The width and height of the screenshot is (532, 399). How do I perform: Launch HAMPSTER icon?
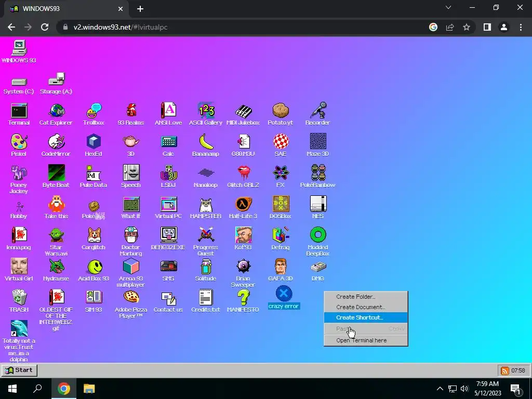206,208
